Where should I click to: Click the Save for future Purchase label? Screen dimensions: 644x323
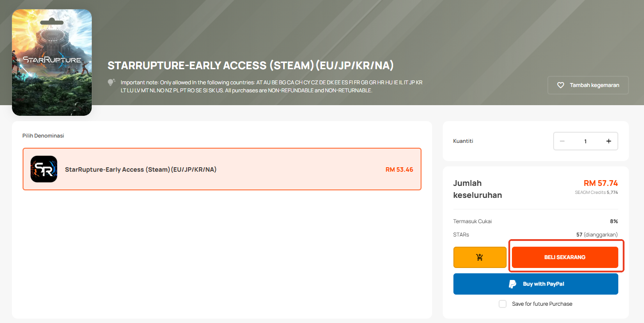click(542, 304)
